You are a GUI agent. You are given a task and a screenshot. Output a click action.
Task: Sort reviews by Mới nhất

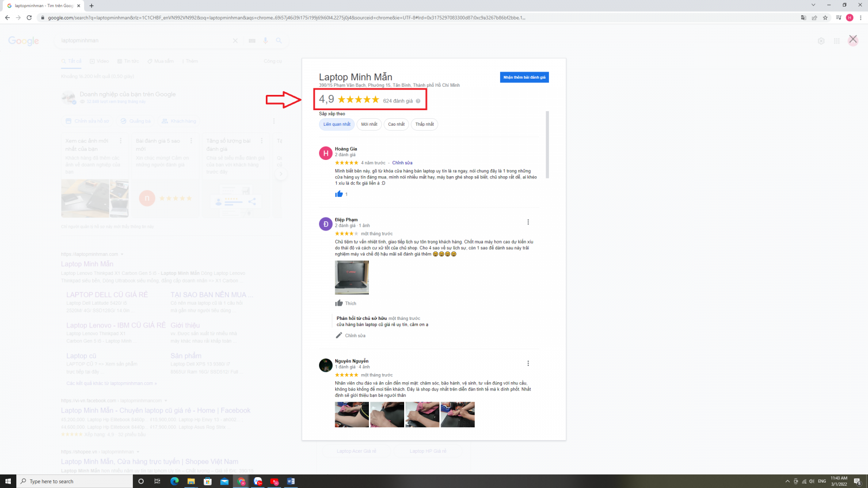point(369,124)
